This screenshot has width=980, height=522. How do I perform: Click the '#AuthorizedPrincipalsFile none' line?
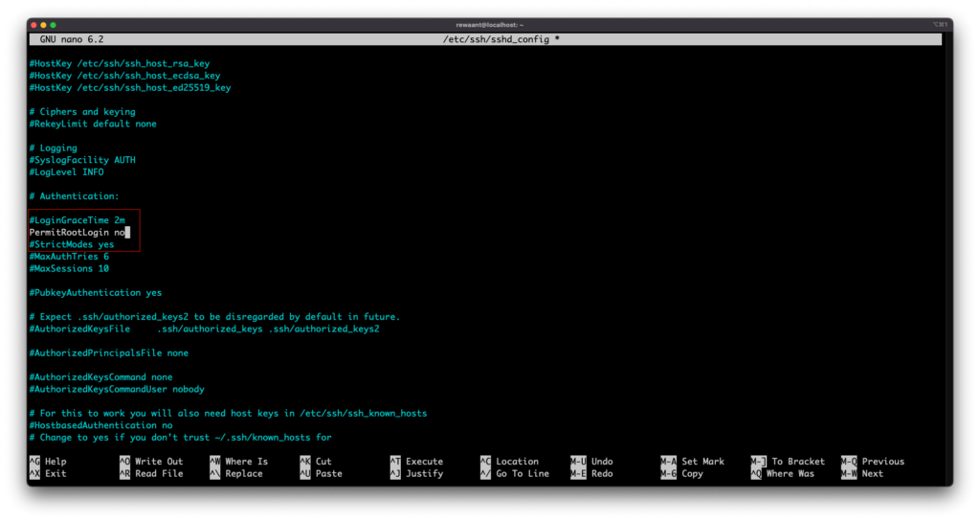(x=109, y=353)
